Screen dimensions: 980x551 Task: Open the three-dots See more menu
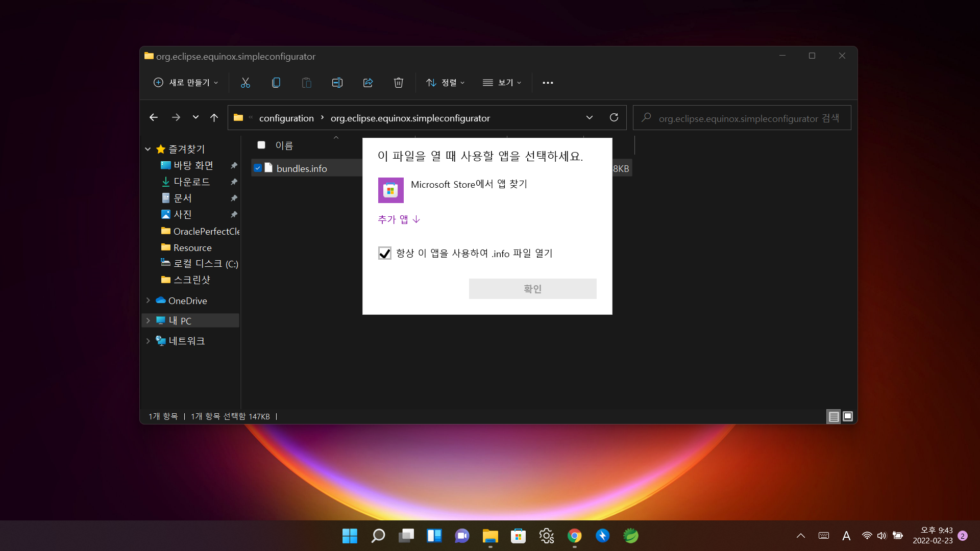pos(548,83)
